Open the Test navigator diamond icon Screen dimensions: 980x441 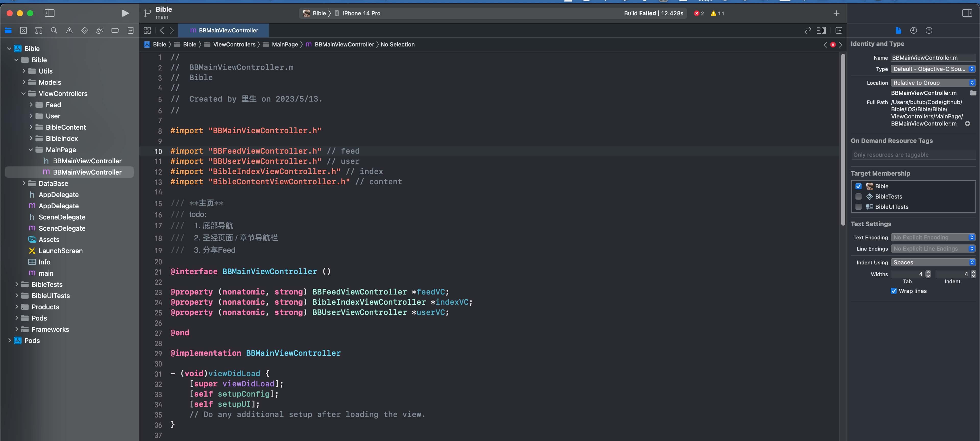(84, 30)
